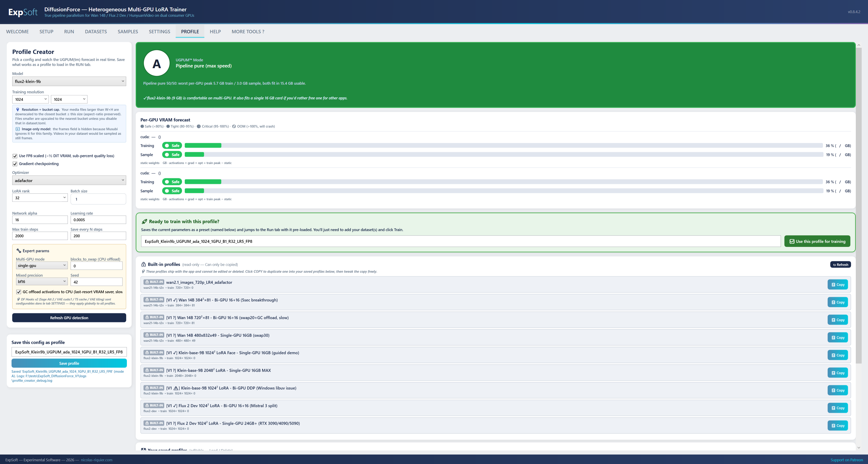Click the Seed input field
The image size is (868, 464).
pyautogui.click(x=96, y=282)
